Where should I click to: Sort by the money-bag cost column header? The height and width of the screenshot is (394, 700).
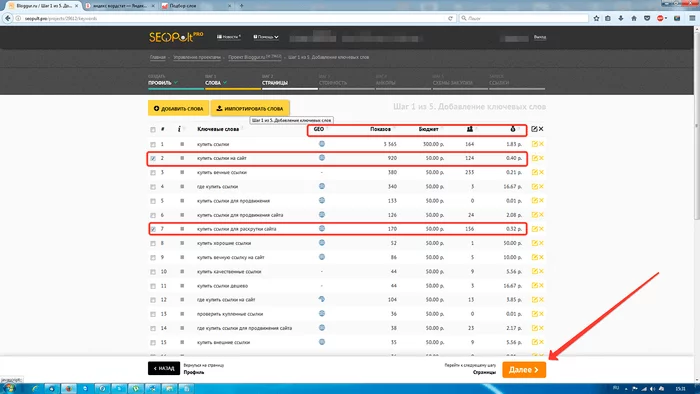coord(512,129)
